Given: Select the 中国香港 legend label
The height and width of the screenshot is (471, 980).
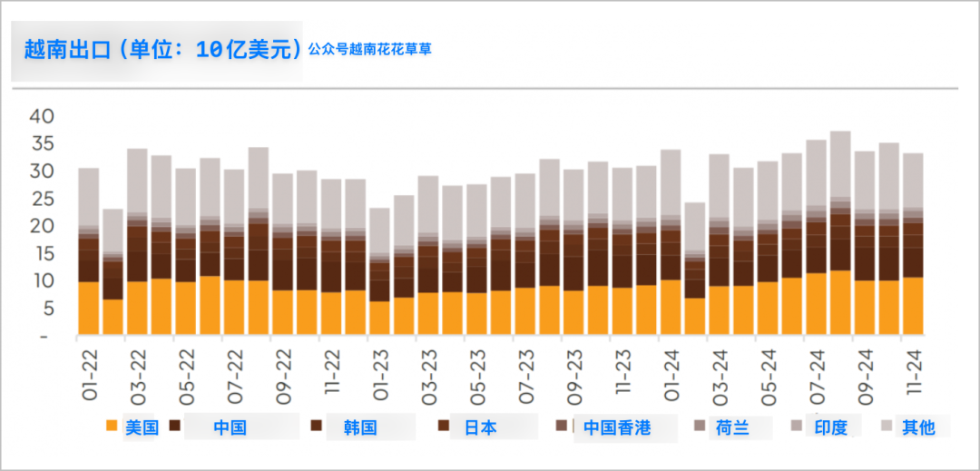Looking at the screenshot, I should click(617, 427).
